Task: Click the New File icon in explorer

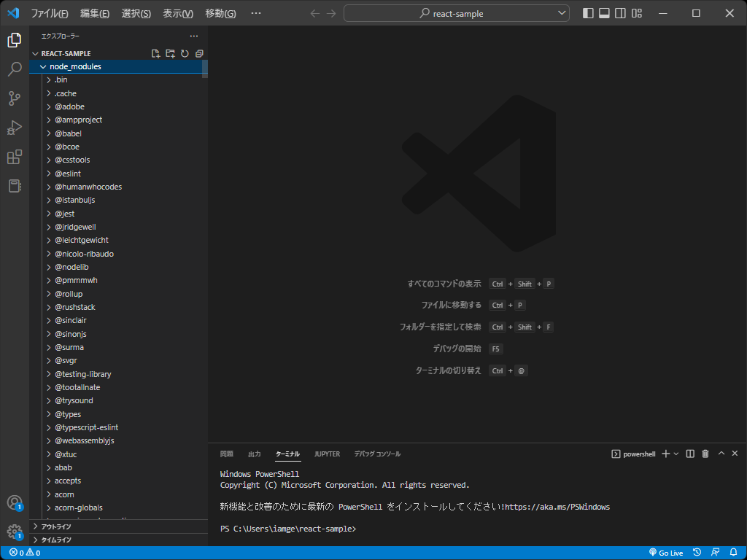Action: click(156, 53)
